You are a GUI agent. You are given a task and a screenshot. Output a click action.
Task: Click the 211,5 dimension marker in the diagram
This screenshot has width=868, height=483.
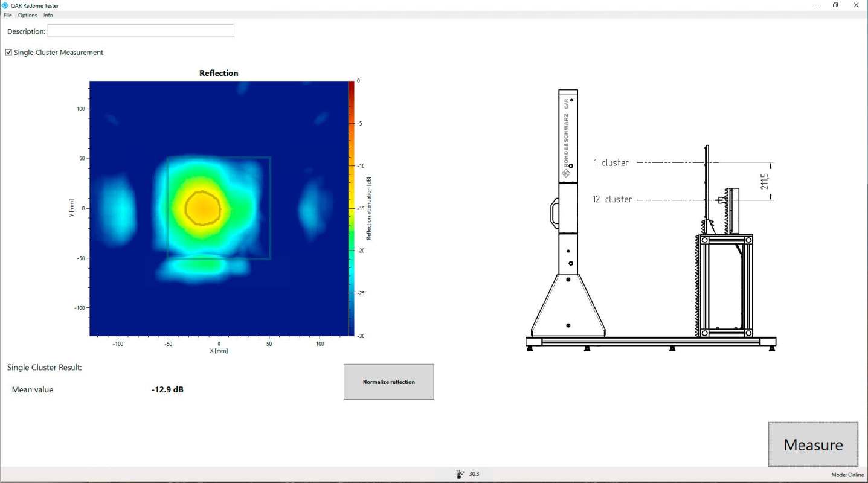click(765, 181)
